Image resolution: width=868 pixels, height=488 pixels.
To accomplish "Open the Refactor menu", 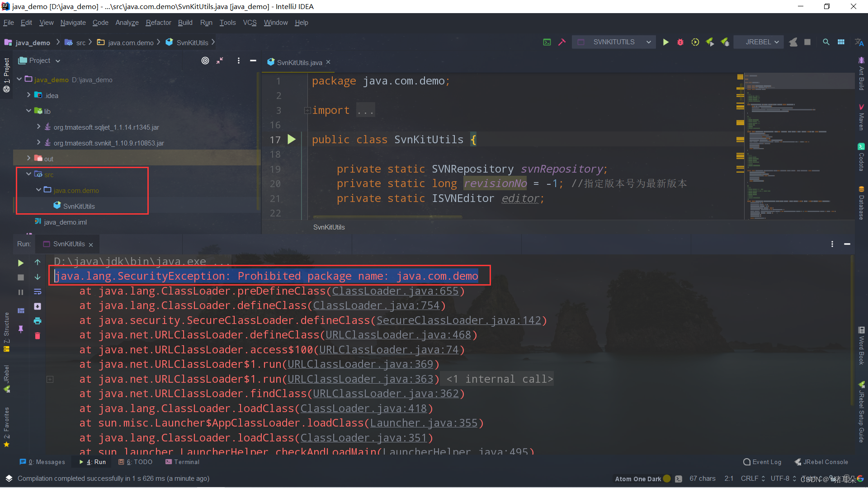I will 158,23.
